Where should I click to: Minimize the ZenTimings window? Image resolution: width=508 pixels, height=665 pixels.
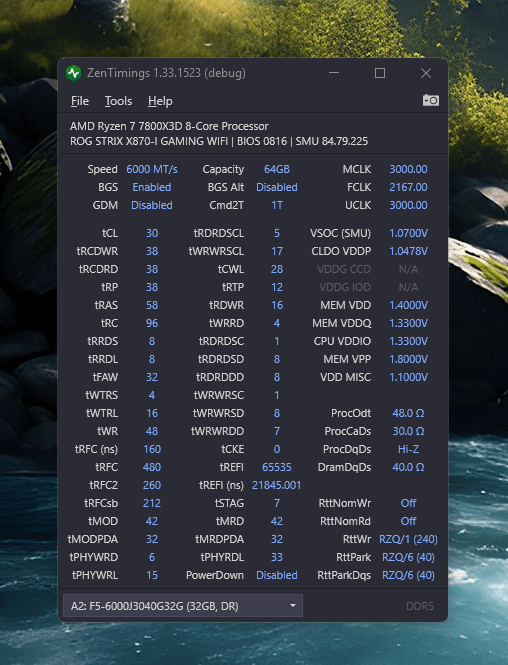pyautogui.click(x=334, y=73)
